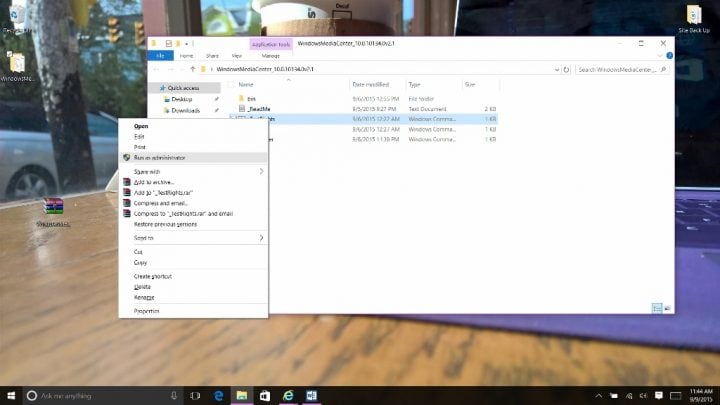Choose Copy in the context menu

point(193,262)
